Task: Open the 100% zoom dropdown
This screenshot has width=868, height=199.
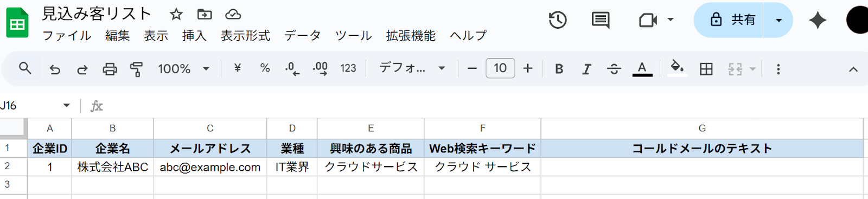Action: tap(183, 69)
